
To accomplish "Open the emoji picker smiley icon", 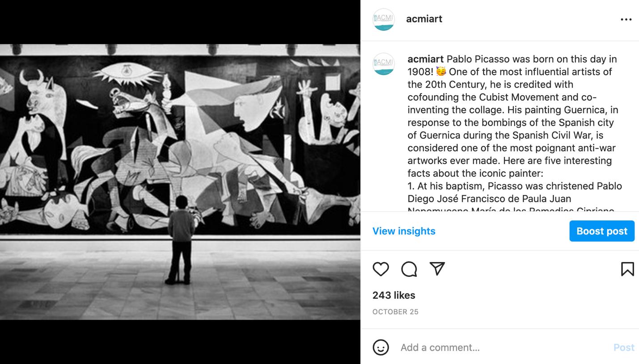I will click(x=381, y=347).
